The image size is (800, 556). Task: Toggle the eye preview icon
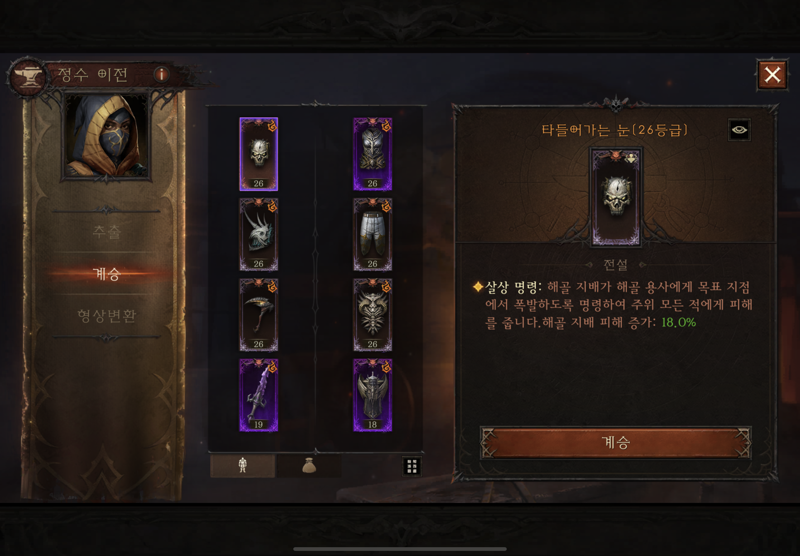739,130
